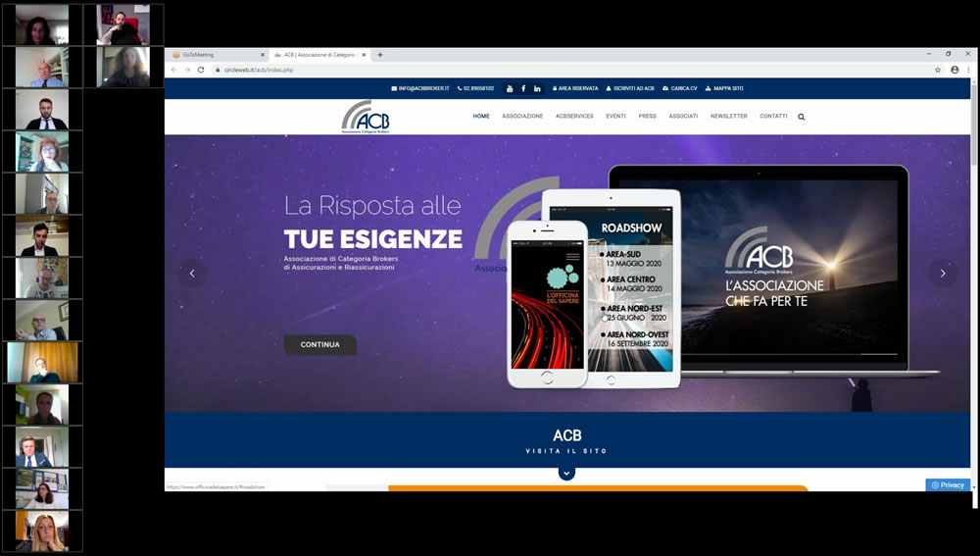Select the highlighted participant with yellow curtain
The width and height of the screenshot is (980, 556).
pos(42,362)
